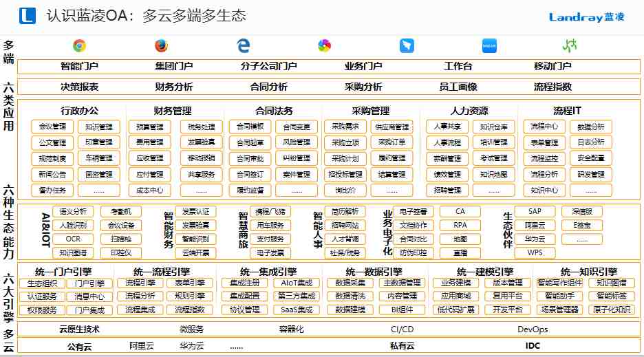Click the solid blue square app icon
The image size is (644, 357).
point(489,45)
